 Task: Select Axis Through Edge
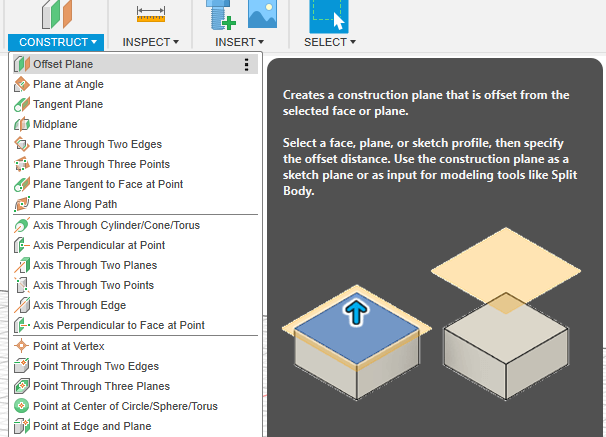pyautogui.click(x=135, y=305)
